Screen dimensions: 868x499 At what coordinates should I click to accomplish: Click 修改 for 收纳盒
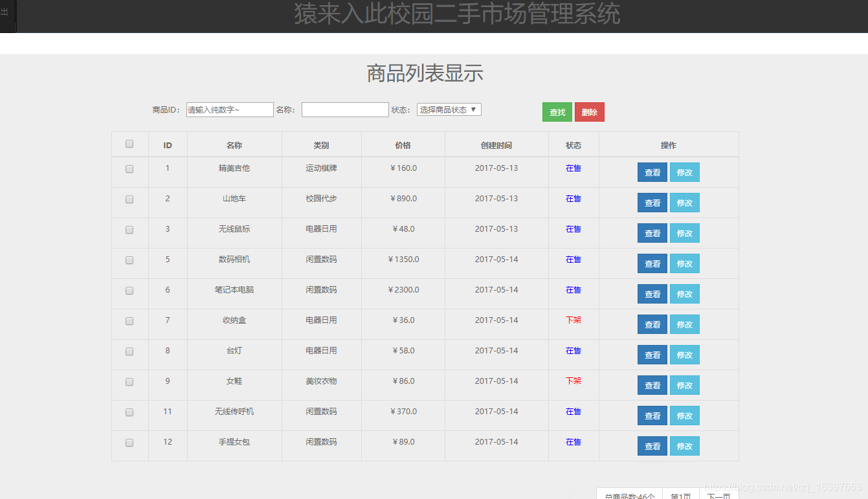(685, 324)
